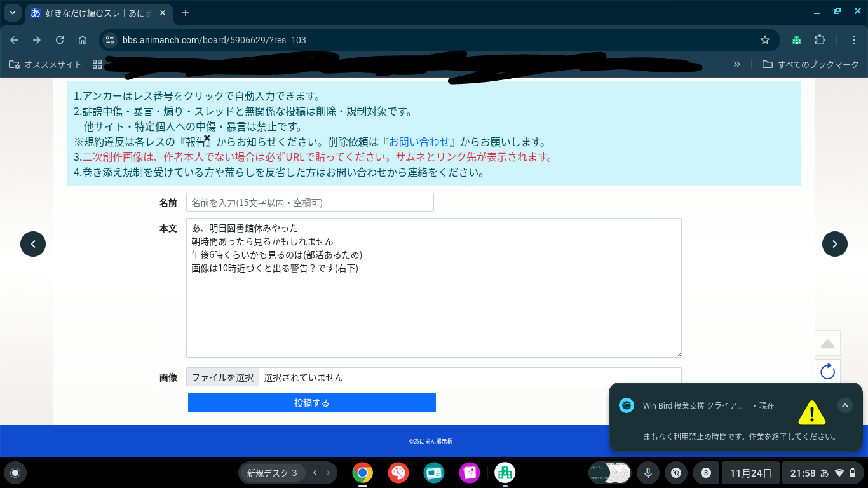Screen dimensions: 868x488
Task: Open tab search dropdown arrow
Action: pos(12,13)
